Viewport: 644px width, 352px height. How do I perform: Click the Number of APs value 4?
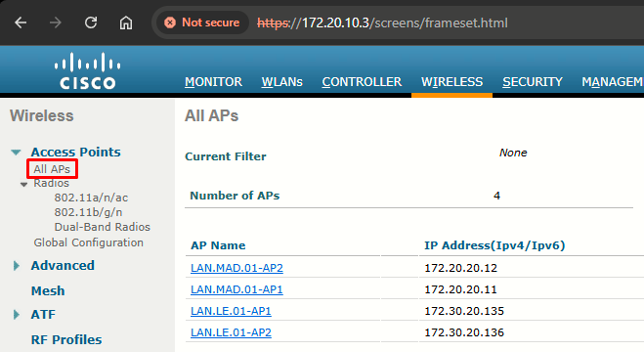tap(497, 196)
